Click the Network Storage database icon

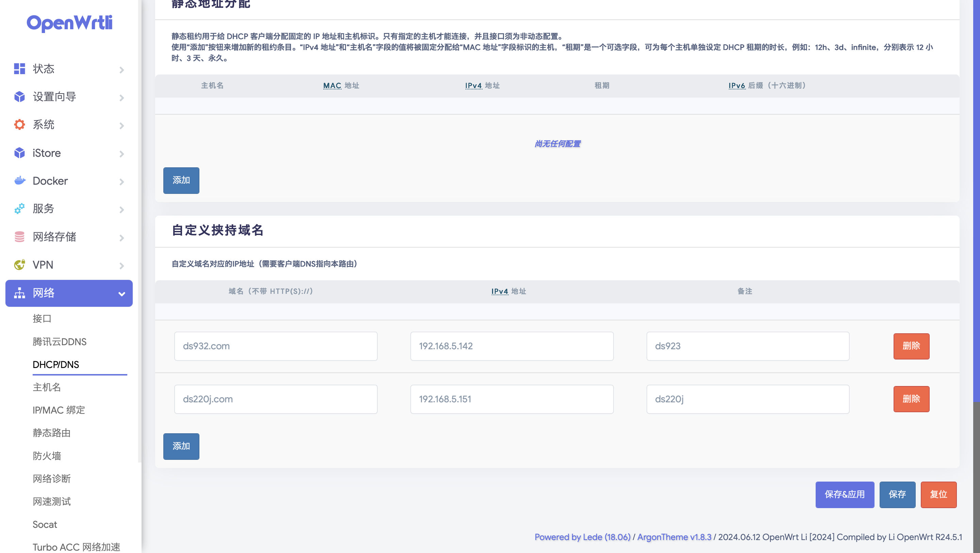point(19,237)
